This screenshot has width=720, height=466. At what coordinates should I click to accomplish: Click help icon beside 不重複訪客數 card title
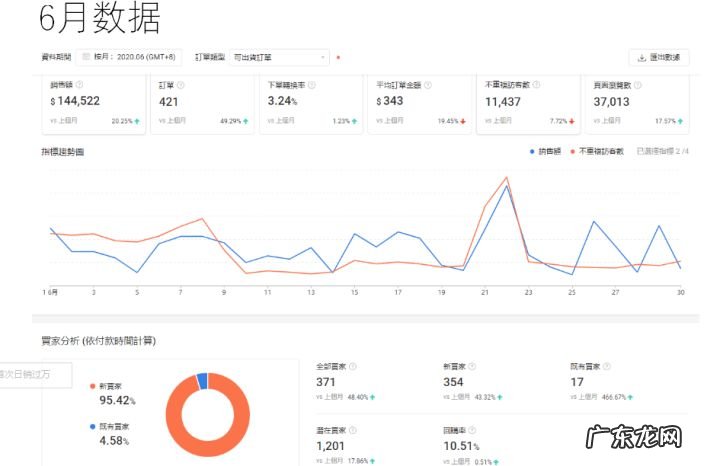pyautogui.click(x=536, y=84)
